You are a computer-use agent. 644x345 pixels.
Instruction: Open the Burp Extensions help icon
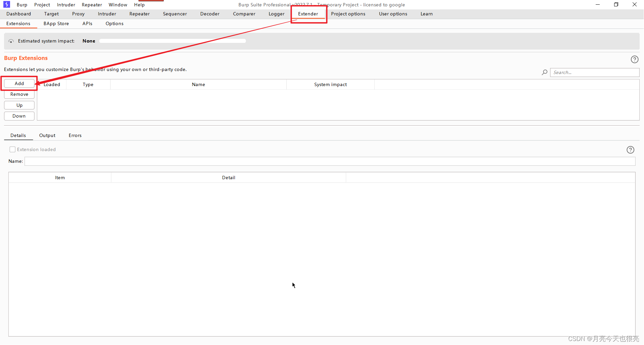(634, 59)
